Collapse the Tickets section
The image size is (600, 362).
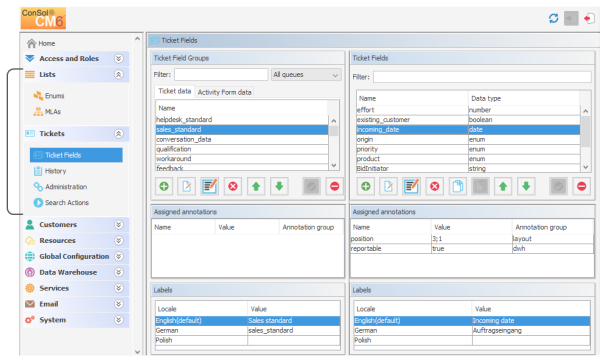tap(119, 134)
